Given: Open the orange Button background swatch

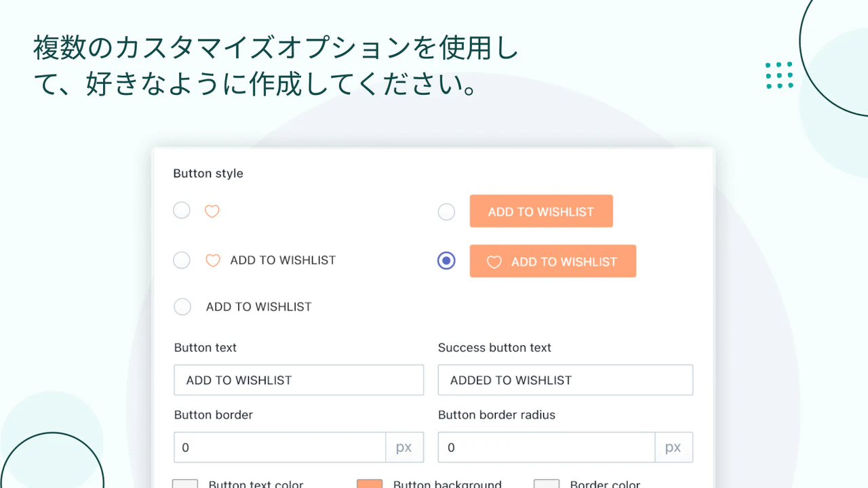Looking at the screenshot, I should [x=370, y=484].
